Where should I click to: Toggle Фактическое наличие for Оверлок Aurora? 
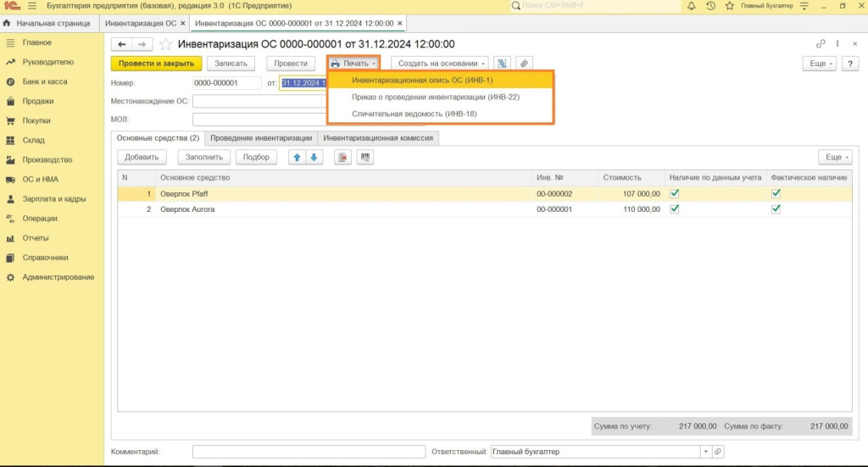click(x=776, y=209)
